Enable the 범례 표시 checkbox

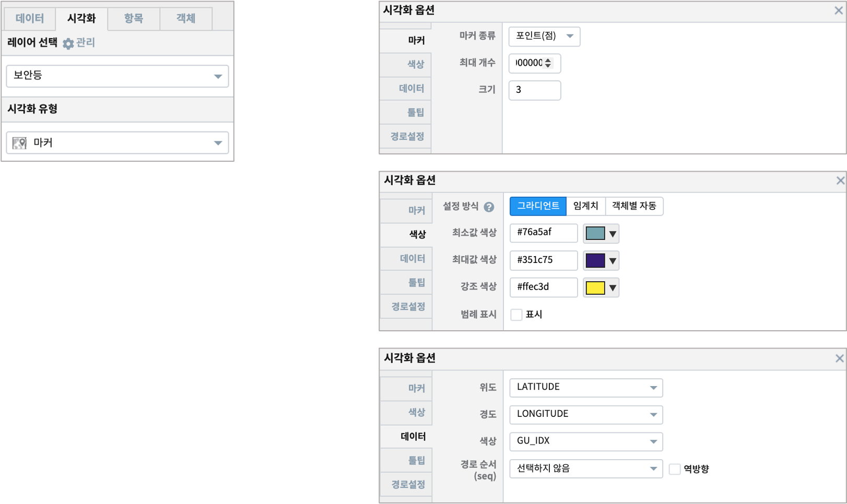pyautogui.click(x=516, y=315)
